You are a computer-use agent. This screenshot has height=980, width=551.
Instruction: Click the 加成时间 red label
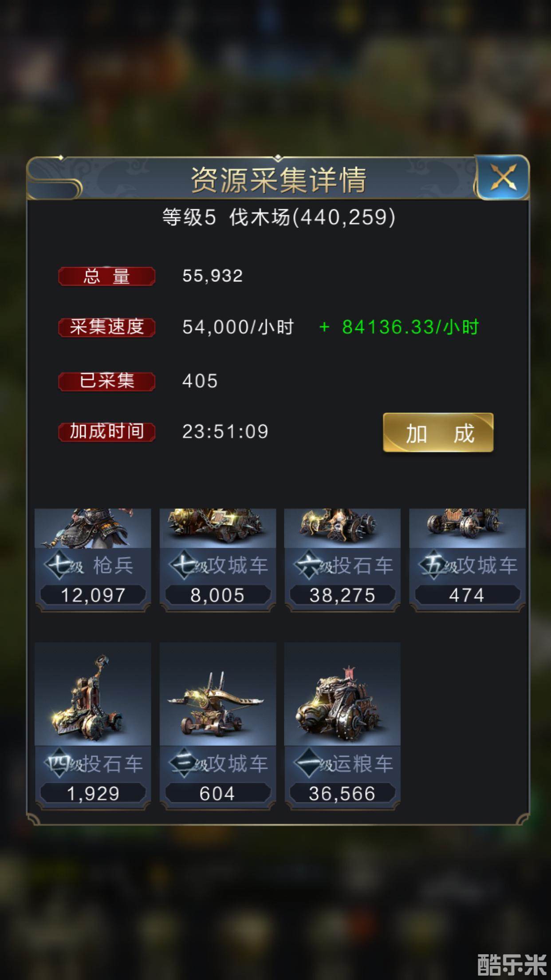106,431
